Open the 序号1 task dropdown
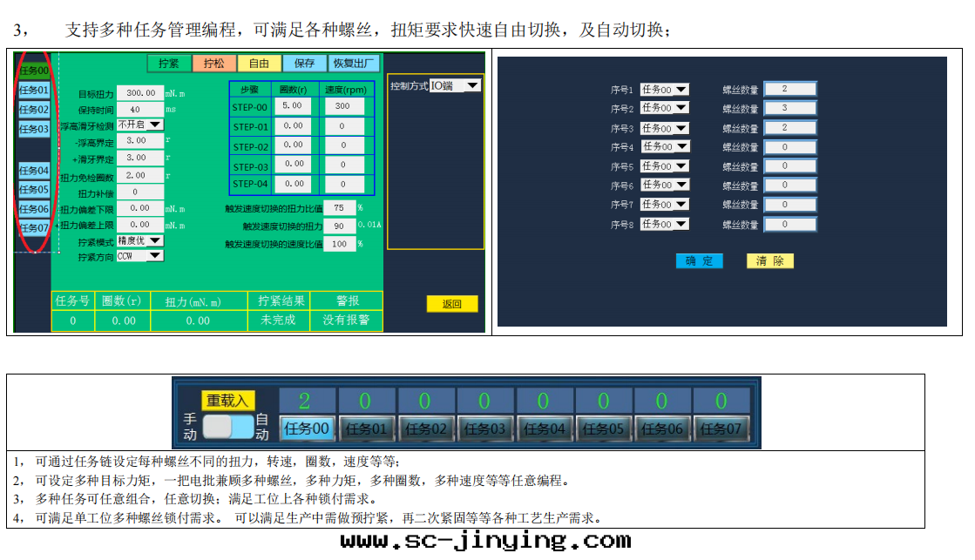This screenshot has width=975, height=560. tap(664, 90)
